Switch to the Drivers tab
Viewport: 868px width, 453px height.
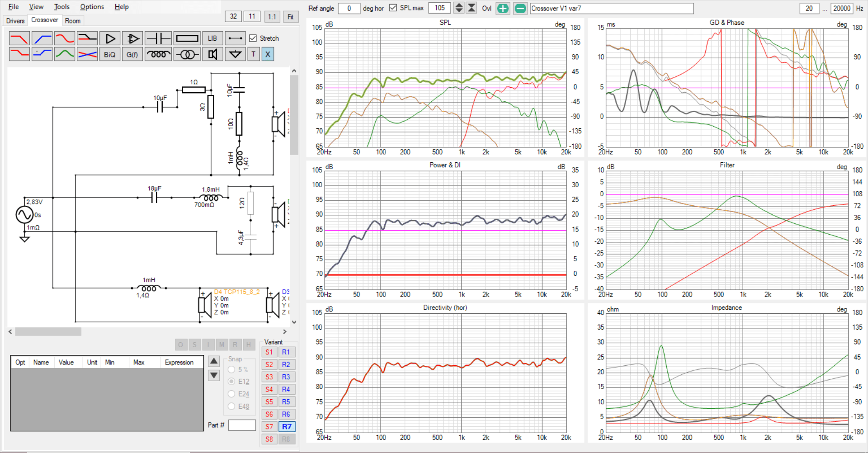click(x=15, y=21)
